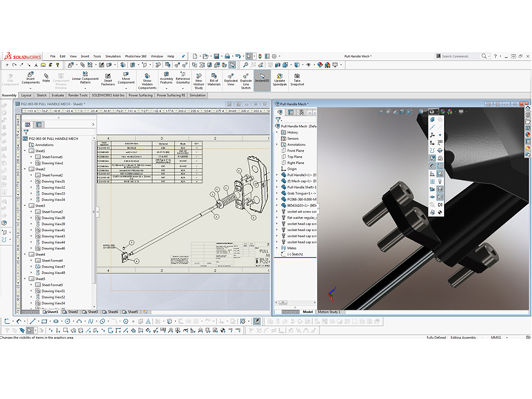Collapse the Sheet1 tree node
The width and height of the screenshot is (532, 399).
(25, 151)
